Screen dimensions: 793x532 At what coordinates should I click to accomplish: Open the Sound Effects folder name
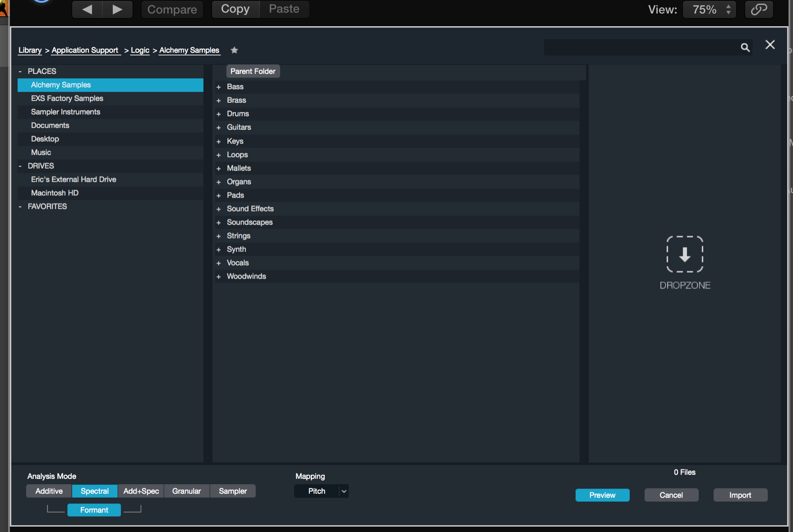pos(250,209)
